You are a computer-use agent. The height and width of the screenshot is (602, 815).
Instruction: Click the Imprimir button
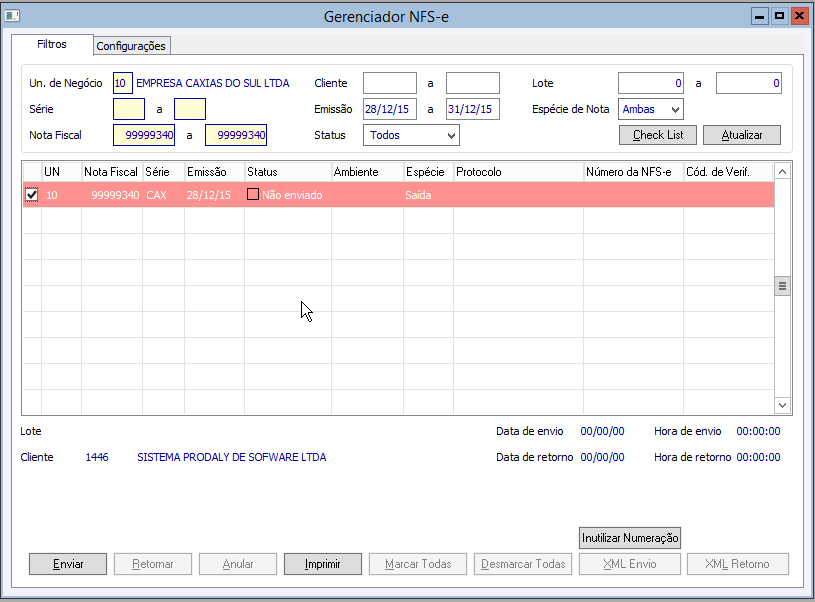point(323,564)
